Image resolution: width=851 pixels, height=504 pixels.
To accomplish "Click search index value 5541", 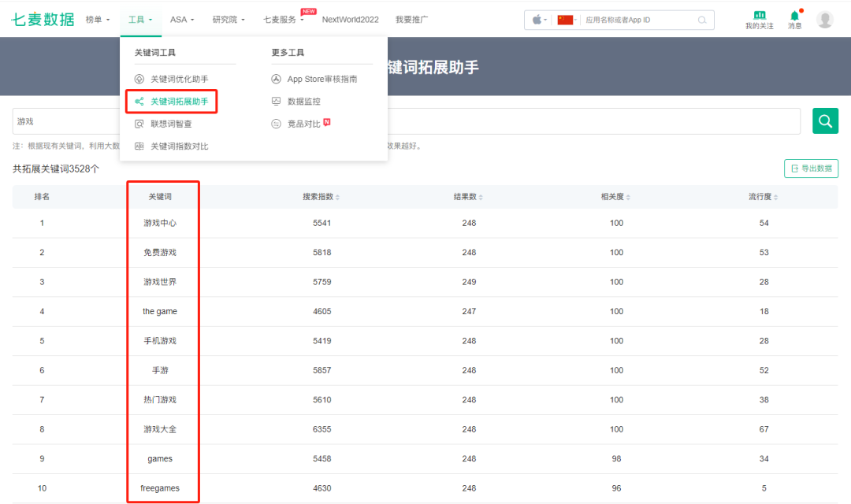I will [x=321, y=223].
